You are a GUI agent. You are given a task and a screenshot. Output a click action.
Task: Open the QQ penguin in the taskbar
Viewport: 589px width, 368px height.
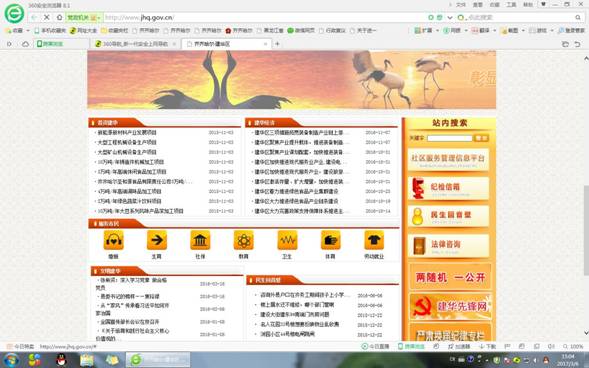pyautogui.click(x=61, y=360)
